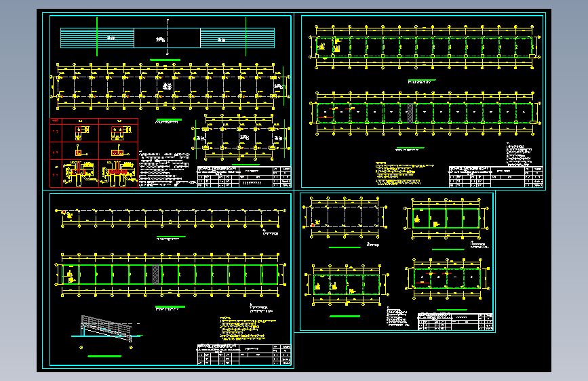This screenshot has height=381, width=588.
Task: Click the sloped handrail section drawing
Action: [x=107, y=329]
